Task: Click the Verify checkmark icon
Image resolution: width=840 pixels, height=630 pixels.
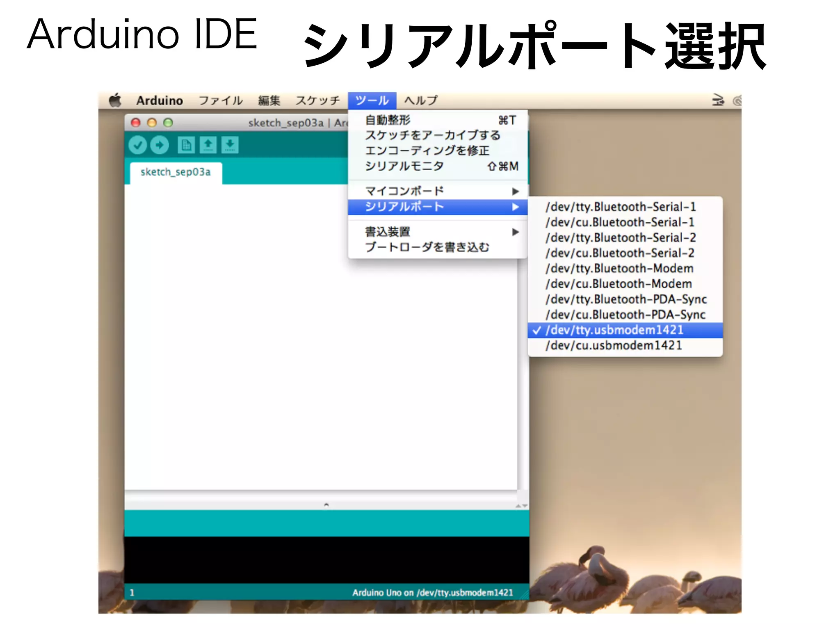Action: click(x=138, y=145)
